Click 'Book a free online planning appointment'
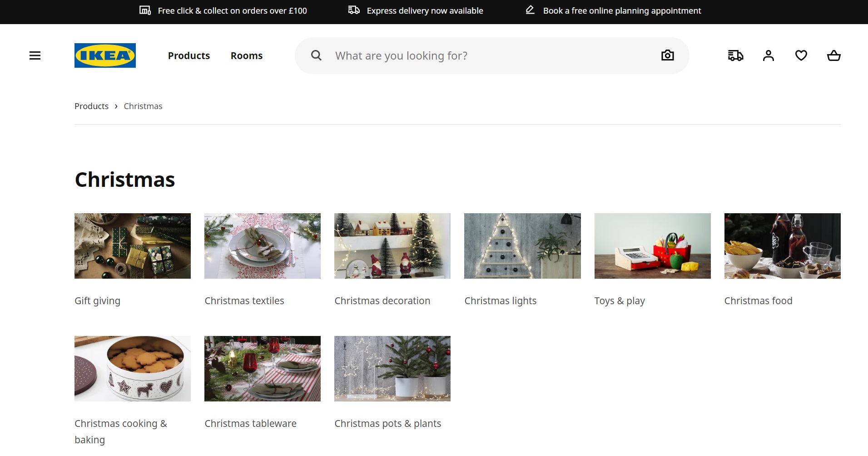Viewport: 868px width, 456px height. 621,10
